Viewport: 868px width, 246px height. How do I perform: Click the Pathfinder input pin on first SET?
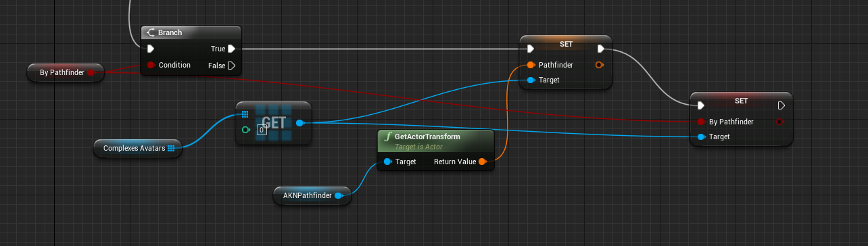[530, 66]
